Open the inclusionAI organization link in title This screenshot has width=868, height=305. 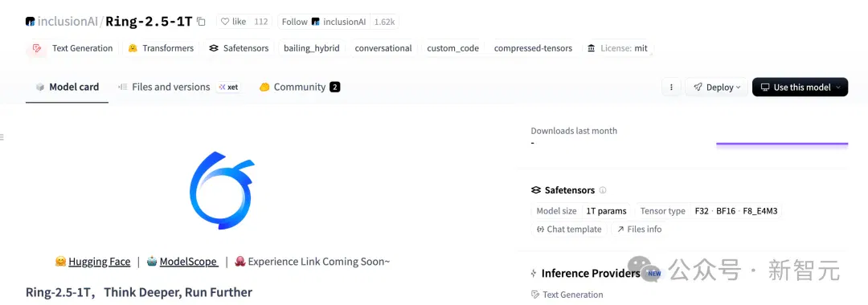pyautogui.click(x=67, y=22)
